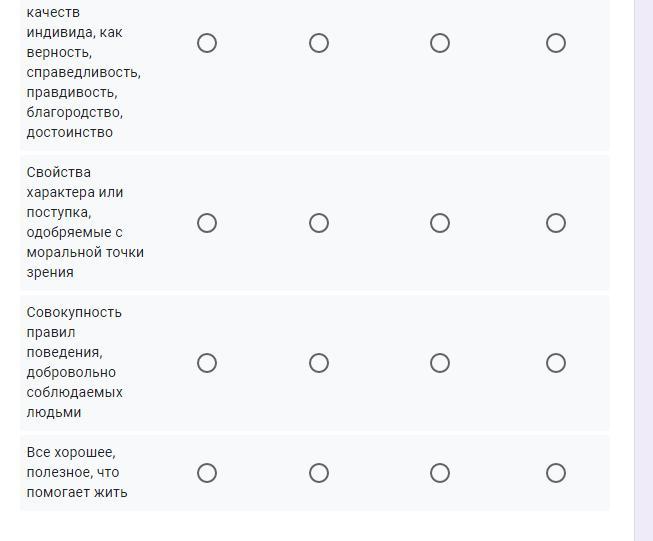Pick third radio for «Все хорошее, полезное»
Viewport: 653px width, 541px height.
(440, 473)
